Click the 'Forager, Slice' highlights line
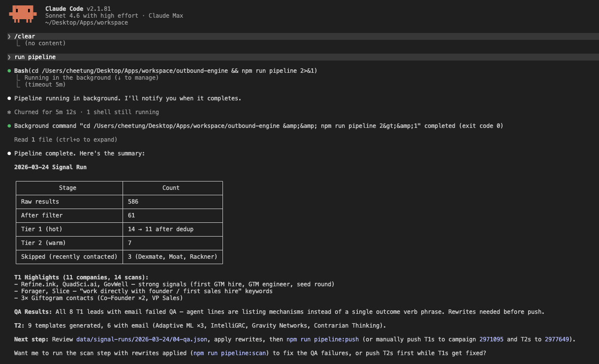This screenshot has width=599, height=364. [x=143, y=291]
